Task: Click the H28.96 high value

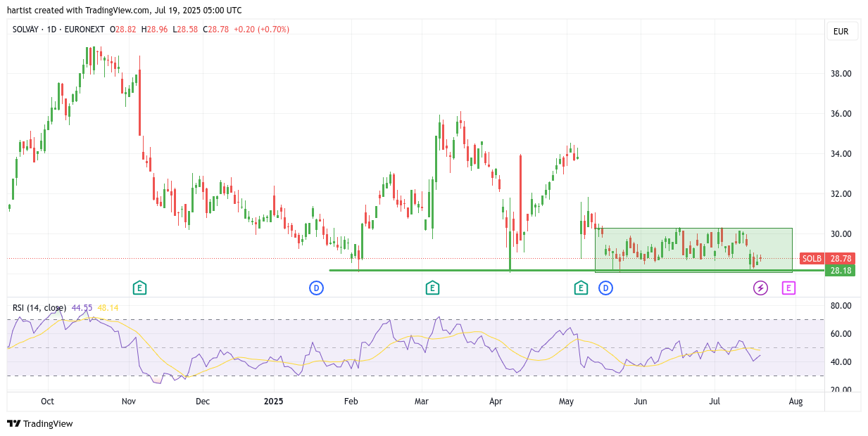Action: click(x=155, y=30)
